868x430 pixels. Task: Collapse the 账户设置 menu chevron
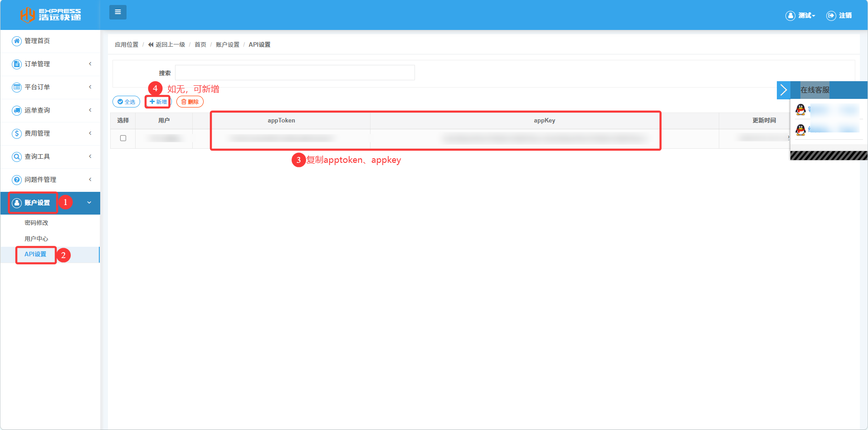pos(89,203)
